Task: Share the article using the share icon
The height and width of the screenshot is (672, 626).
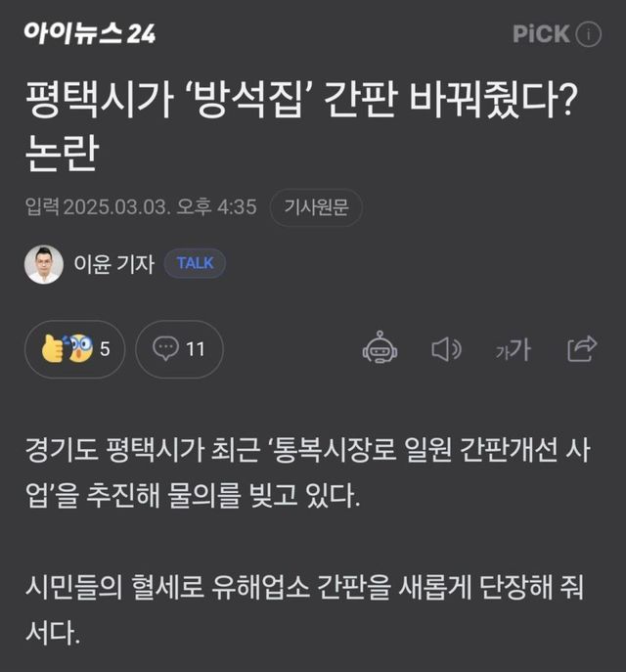Action: click(582, 348)
